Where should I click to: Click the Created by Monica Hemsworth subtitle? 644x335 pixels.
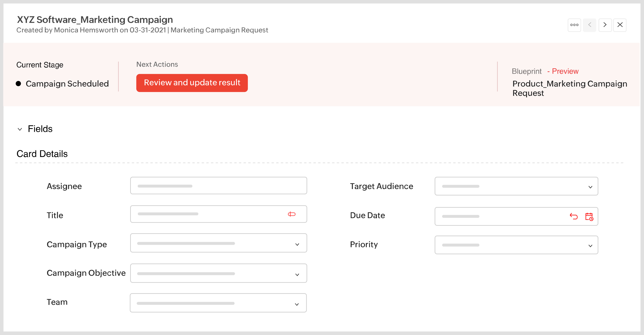[142, 30]
